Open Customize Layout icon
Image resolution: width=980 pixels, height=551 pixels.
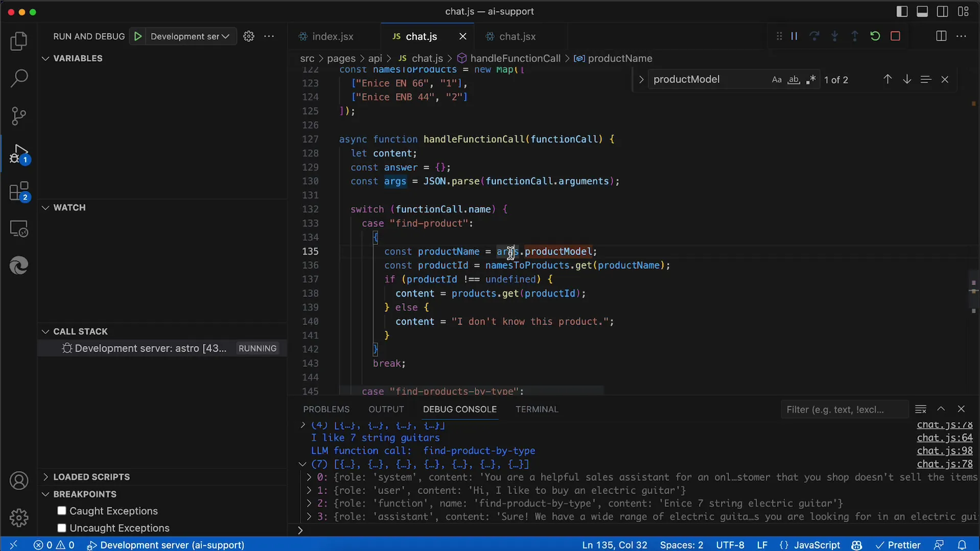(x=963, y=11)
